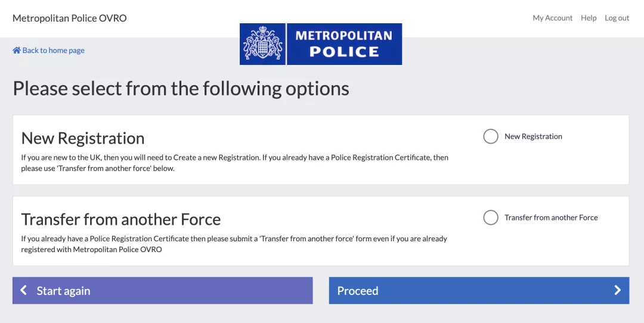Select the Transfer from another Force radio button
Viewport: 644px width, 323px height.
(490, 218)
